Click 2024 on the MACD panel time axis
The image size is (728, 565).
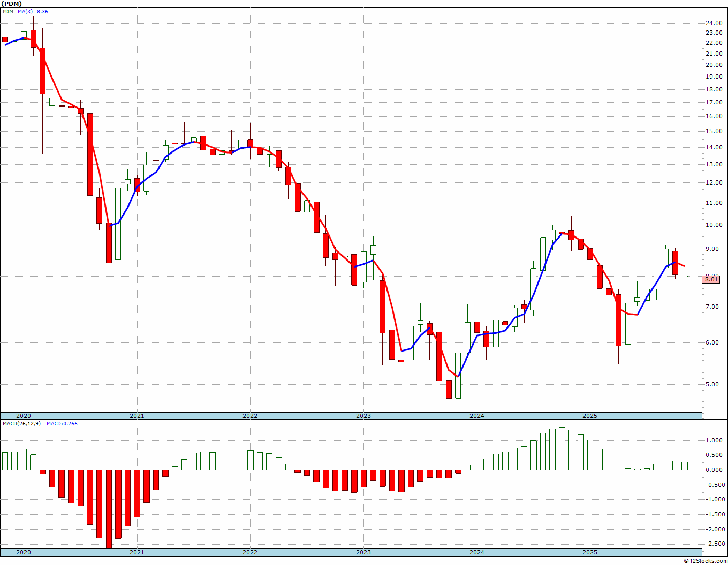click(476, 552)
